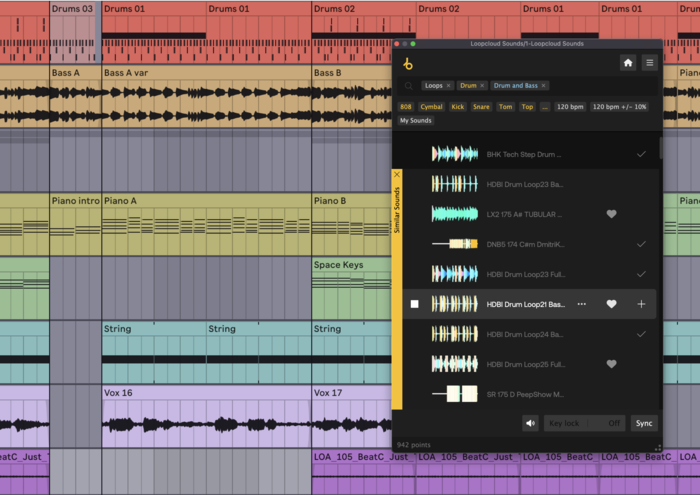This screenshot has height=495, width=700.
Task: Click the search magnifier icon
Action: [409, 86]
